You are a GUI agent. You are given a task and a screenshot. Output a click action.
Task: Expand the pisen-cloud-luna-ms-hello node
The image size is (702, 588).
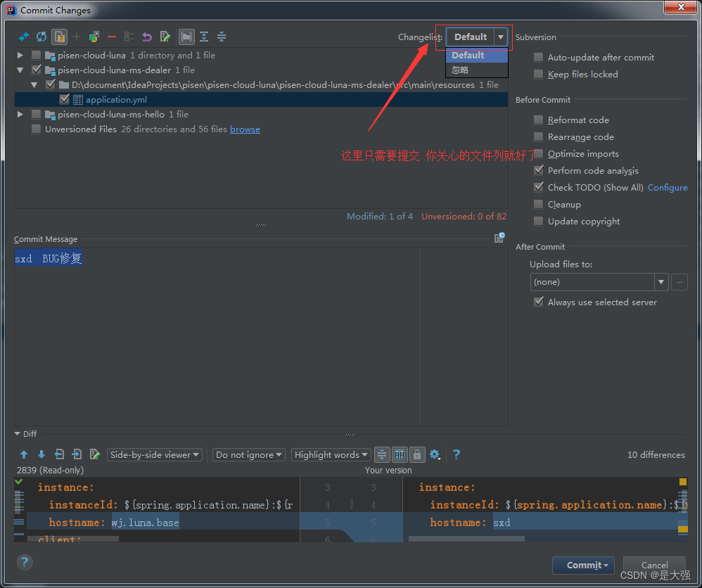point(20,114)
